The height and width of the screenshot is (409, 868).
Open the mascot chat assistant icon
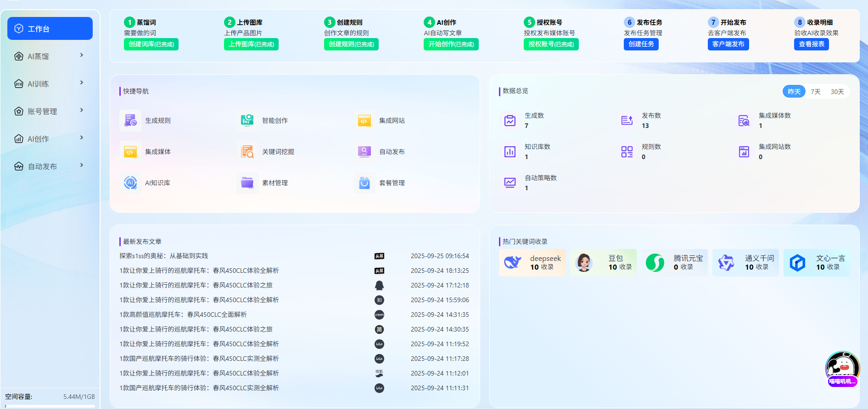pyautogui.click(x=842, y=368)
